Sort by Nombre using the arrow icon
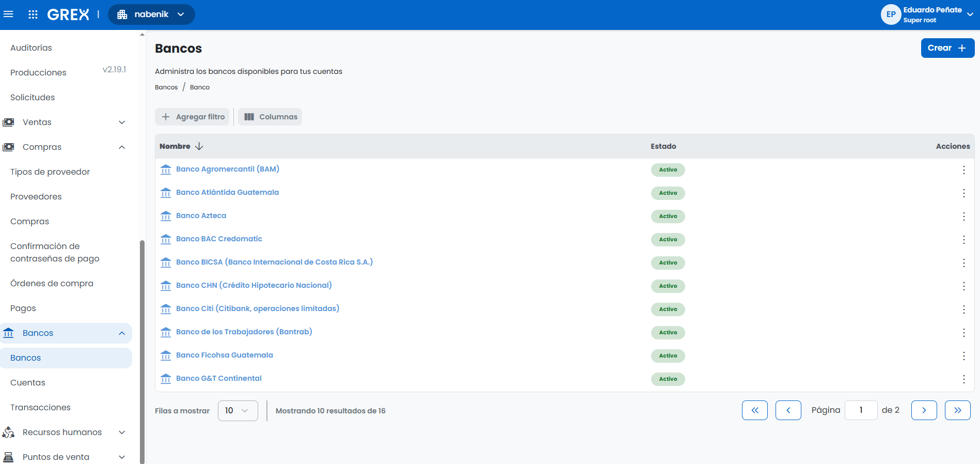Viewport: 980px width, 464px height. pos(199,146)
